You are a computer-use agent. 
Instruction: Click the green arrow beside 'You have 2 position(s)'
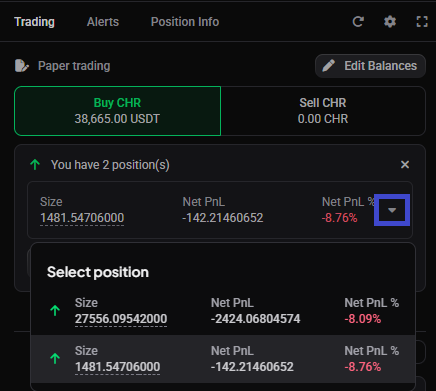35,165
